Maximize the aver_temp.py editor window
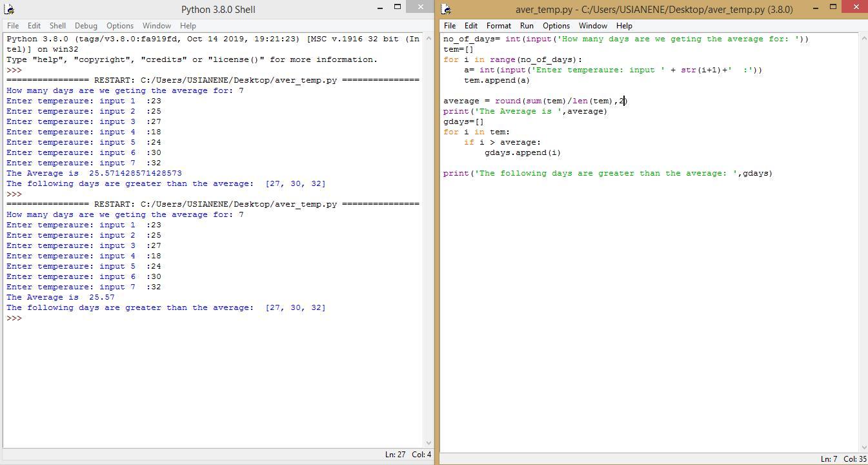Image resolution: width=868 pixels, height=465 pixels. point(833,7)
